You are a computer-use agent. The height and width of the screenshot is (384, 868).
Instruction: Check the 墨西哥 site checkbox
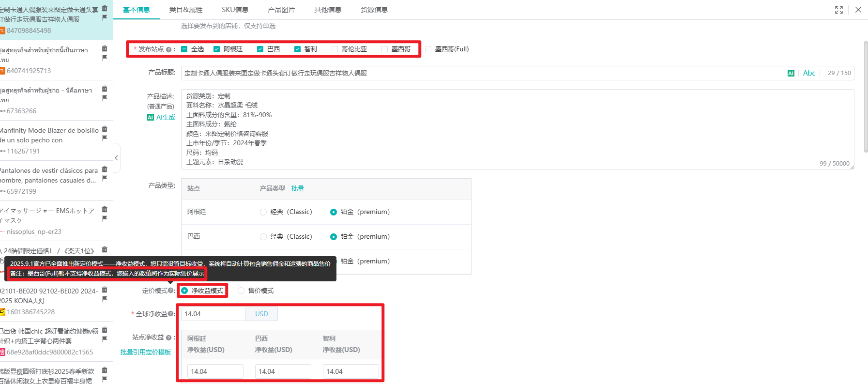coord(384,49)
